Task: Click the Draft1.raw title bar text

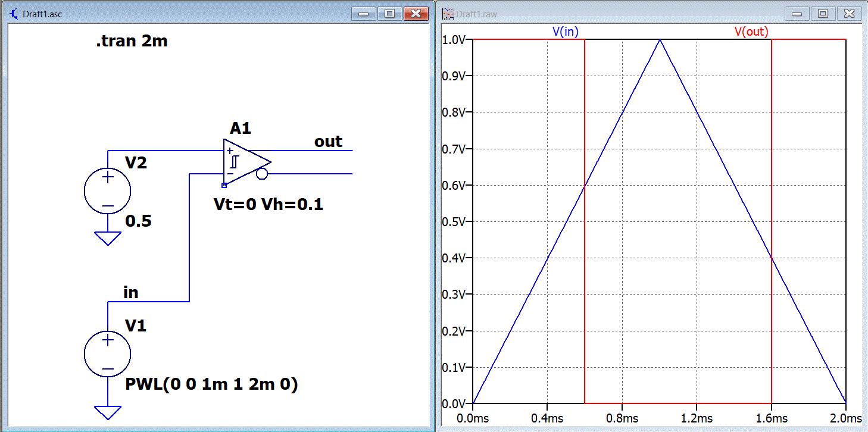Action: click(477, 14)
